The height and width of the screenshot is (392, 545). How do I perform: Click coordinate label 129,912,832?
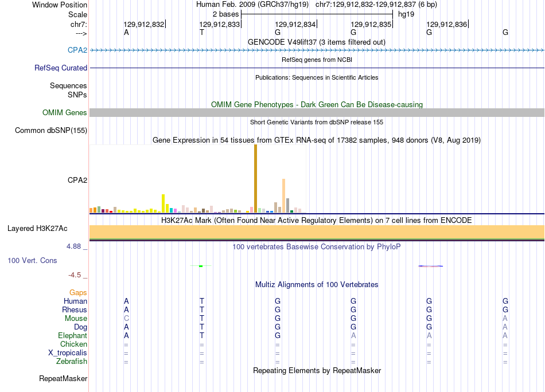click(144, 24)
